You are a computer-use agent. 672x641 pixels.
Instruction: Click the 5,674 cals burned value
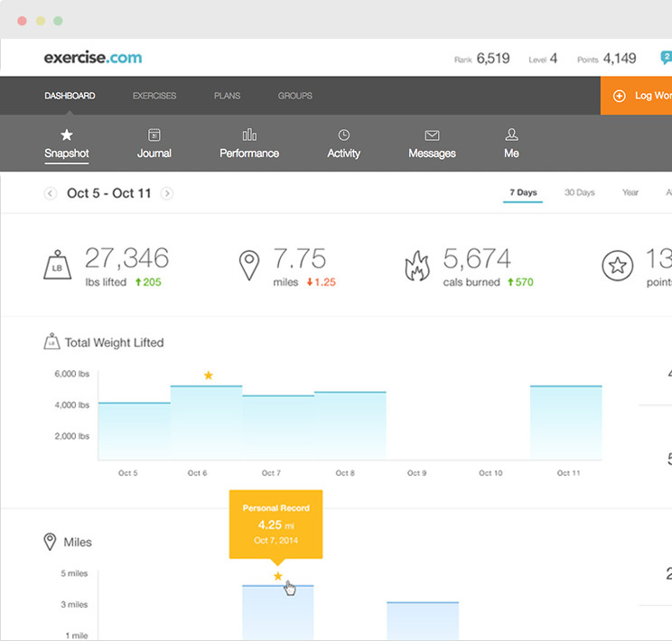pos(477,258)
